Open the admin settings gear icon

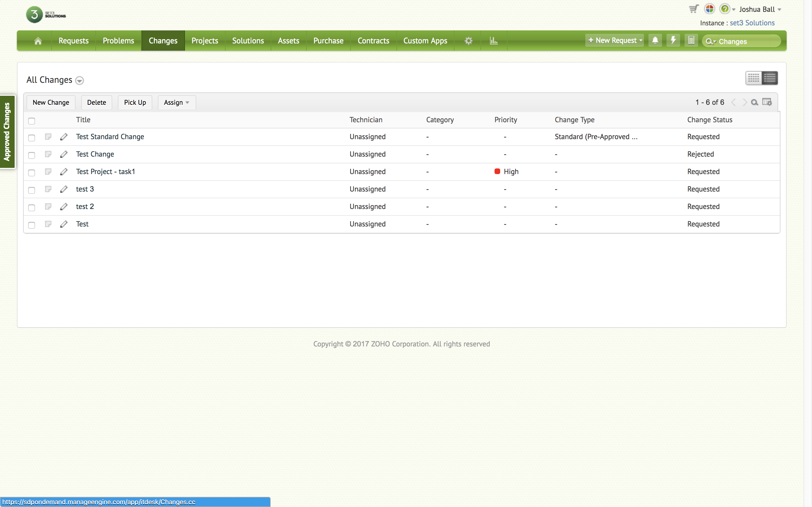click(x=468, y=41)
